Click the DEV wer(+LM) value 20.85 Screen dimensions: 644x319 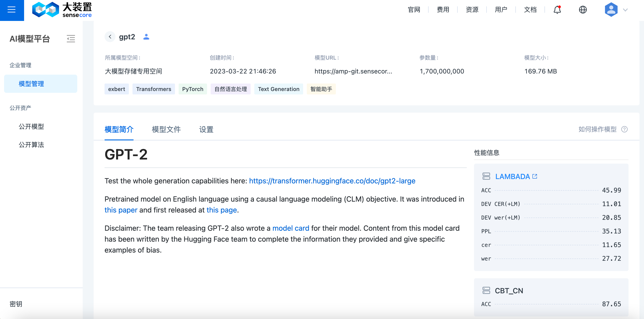[x=612, y=217]
